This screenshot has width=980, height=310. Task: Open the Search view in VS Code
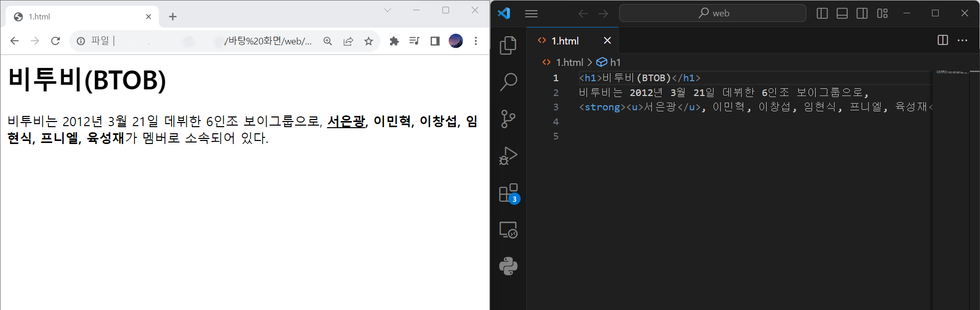(x=508, y=82)
